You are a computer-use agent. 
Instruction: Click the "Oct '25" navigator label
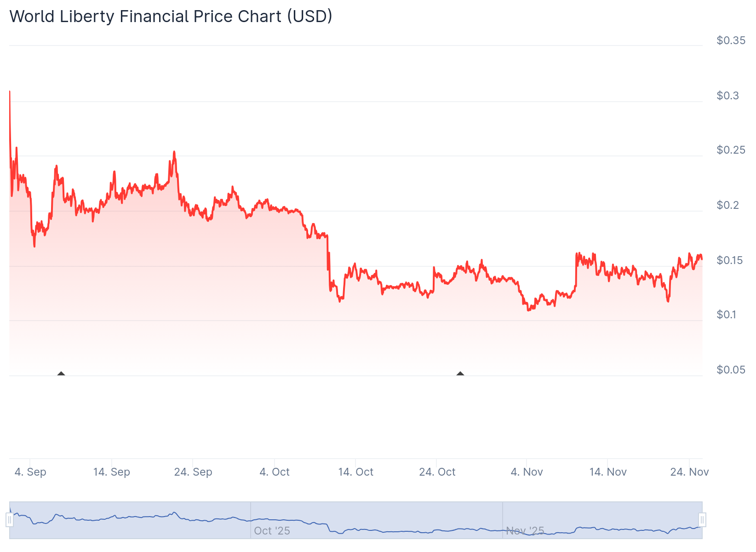(272, 531)
